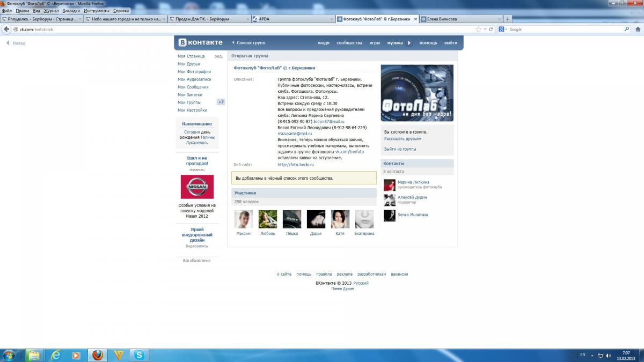Click the new tab plus button
This screenshot has width=644, height=362.
508,19
